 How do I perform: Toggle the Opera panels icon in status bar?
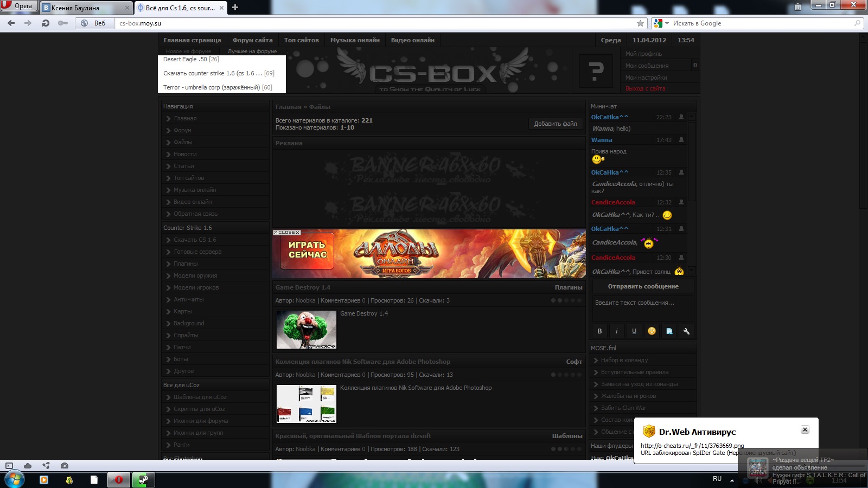9,466
